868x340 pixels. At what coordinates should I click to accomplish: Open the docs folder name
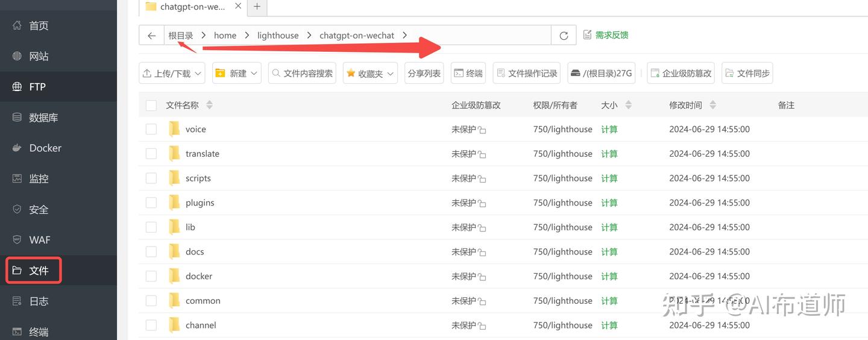[x=195, y=251]
